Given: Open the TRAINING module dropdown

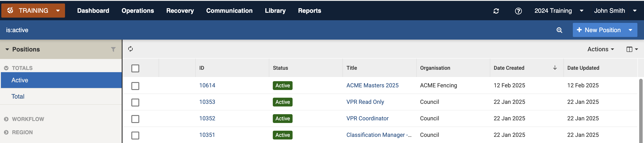Looking at the screenshot, I should [x=33, y=11].
